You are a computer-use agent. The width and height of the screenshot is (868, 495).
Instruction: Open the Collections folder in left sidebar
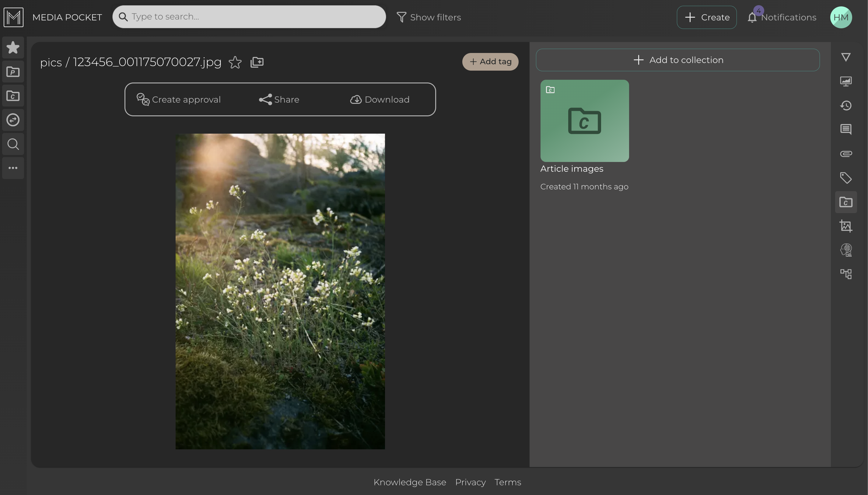click(13, 96)
